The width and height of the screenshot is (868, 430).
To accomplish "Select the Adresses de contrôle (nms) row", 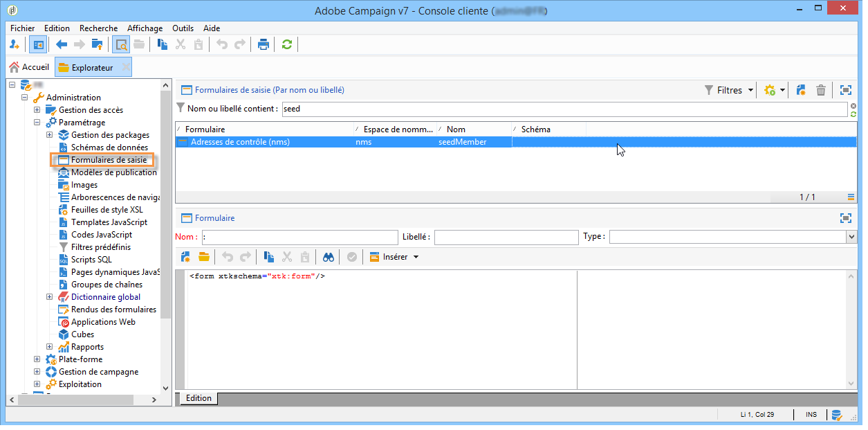I will (x=515, y=142).
